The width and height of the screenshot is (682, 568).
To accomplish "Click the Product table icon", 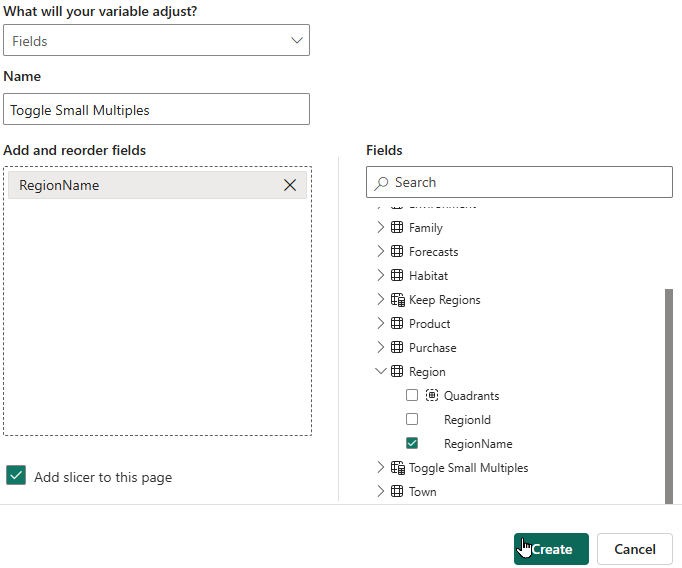I will (397, 323).
